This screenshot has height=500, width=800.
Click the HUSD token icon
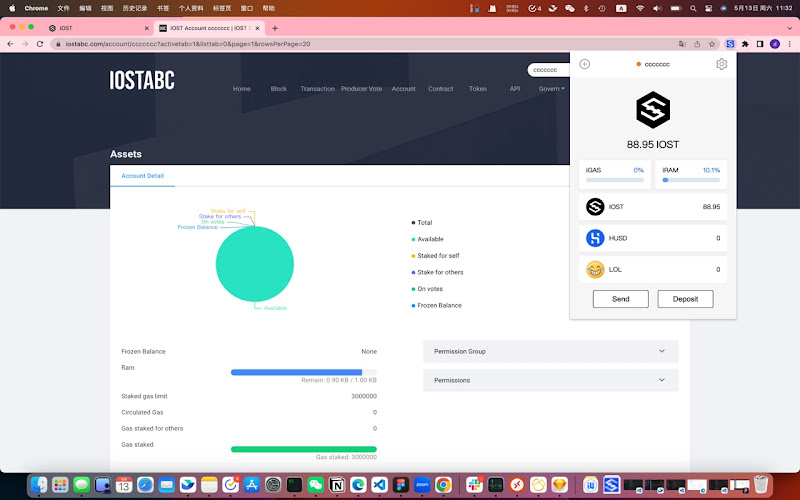point(595,238)
